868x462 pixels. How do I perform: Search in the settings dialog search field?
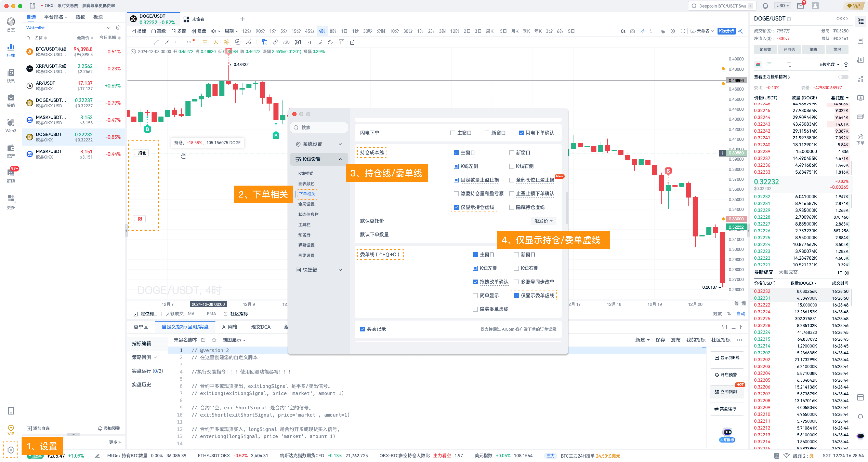319,128
